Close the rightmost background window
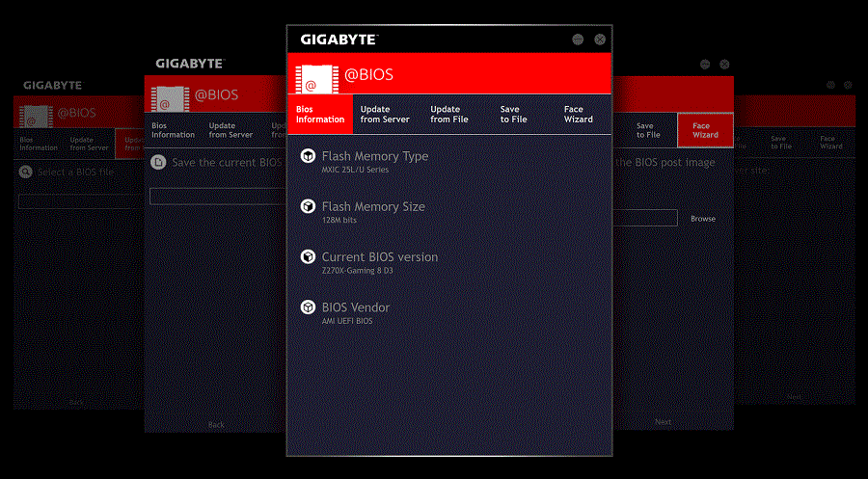 [x=848, y=85]
